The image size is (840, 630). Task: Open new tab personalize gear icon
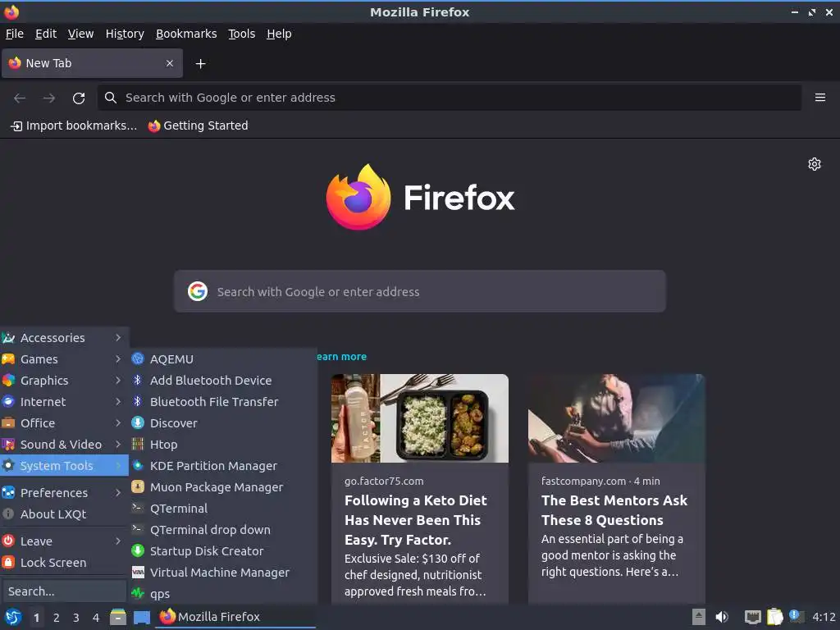pyautogui.click(x=815, y=164)
